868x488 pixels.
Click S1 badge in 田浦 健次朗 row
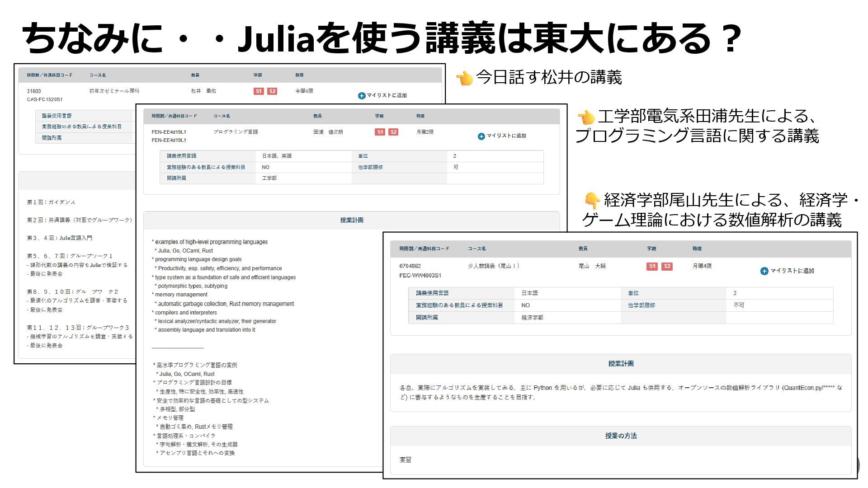click(x=380, y=132)
